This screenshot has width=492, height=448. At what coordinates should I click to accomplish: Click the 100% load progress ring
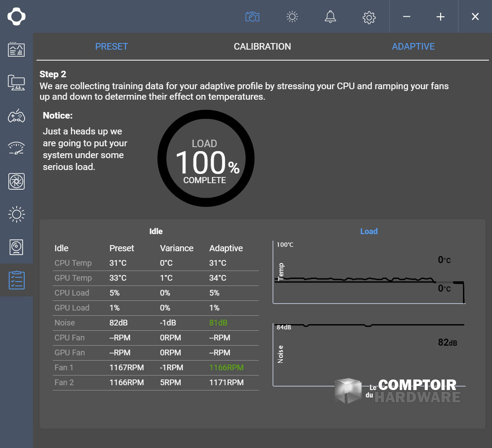[x=205, y=162]
